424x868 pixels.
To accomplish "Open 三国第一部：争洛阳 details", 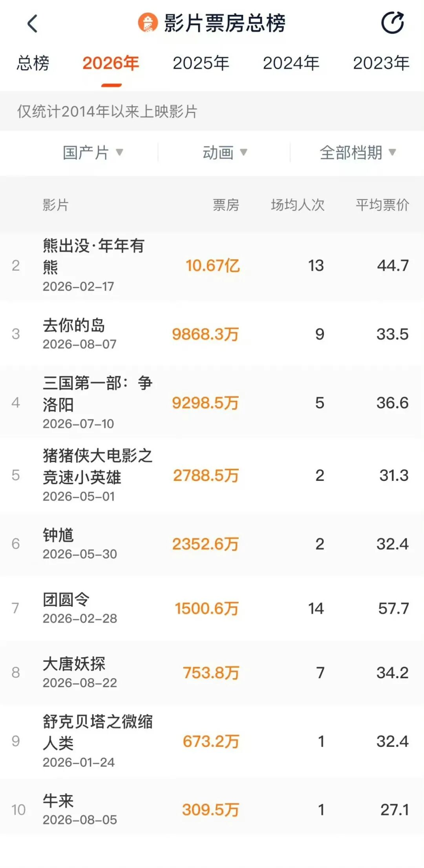I will [212, 402].
